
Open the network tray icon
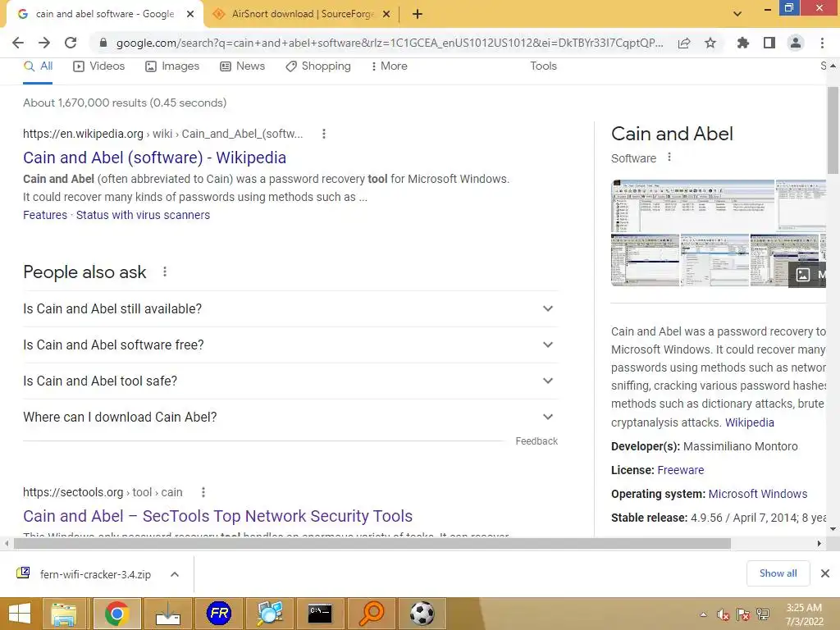(x=763, y=614)
